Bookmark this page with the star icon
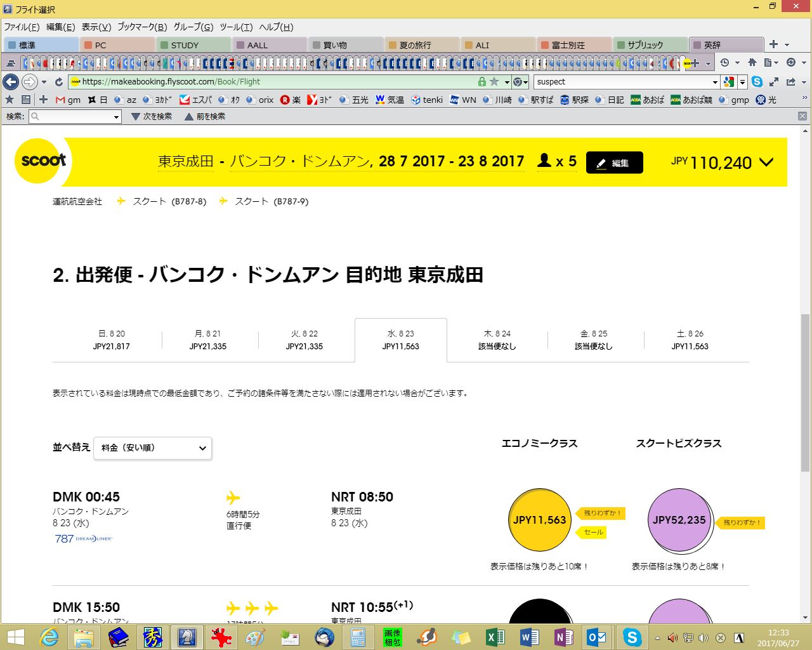This screenshot has height=650, width=812. click(x=494, y=82)
